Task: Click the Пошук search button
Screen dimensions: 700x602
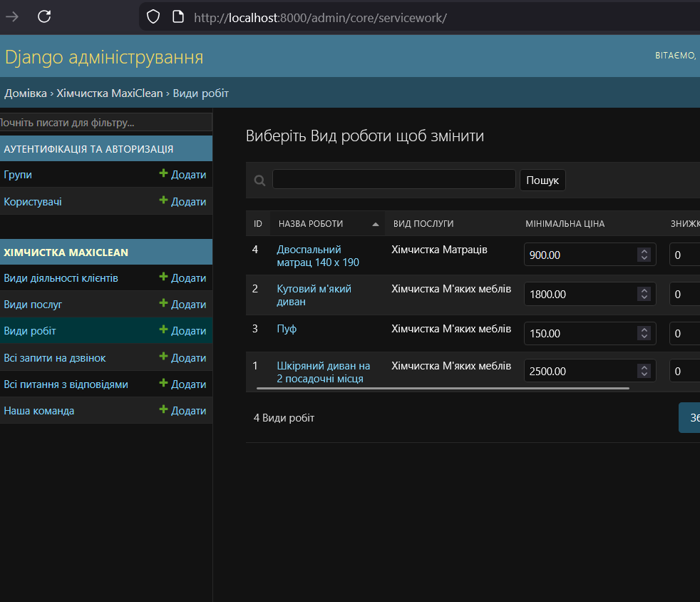Action: 542,180
